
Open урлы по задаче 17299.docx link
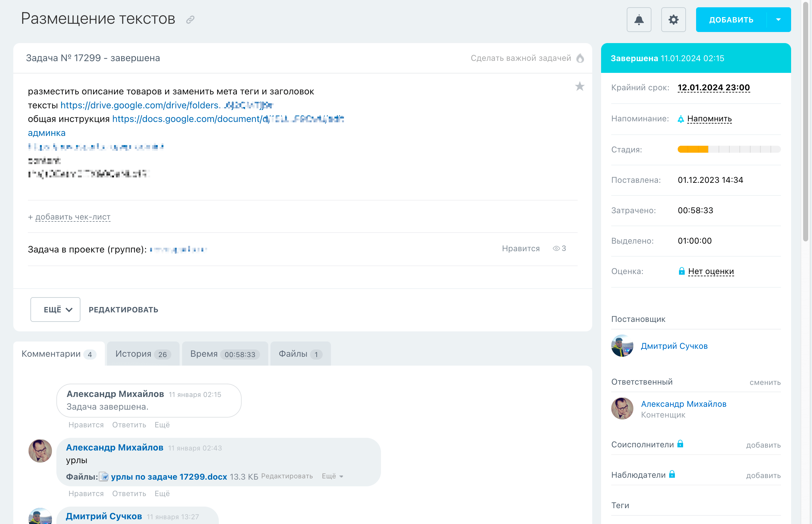pyautogui.click(x=169, y=477)
